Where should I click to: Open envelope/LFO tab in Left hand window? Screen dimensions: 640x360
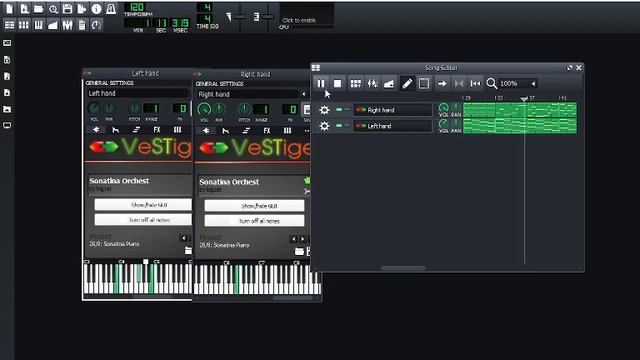116,129
